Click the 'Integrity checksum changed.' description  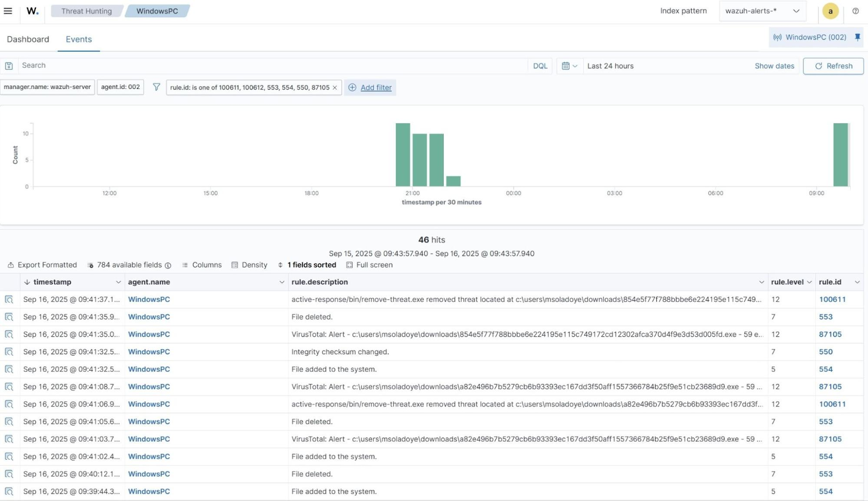pos(340,352)
